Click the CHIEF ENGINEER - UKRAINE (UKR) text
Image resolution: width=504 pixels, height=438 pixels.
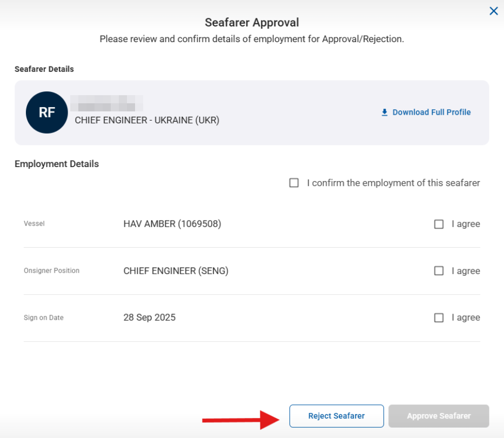tap(147, 120)
